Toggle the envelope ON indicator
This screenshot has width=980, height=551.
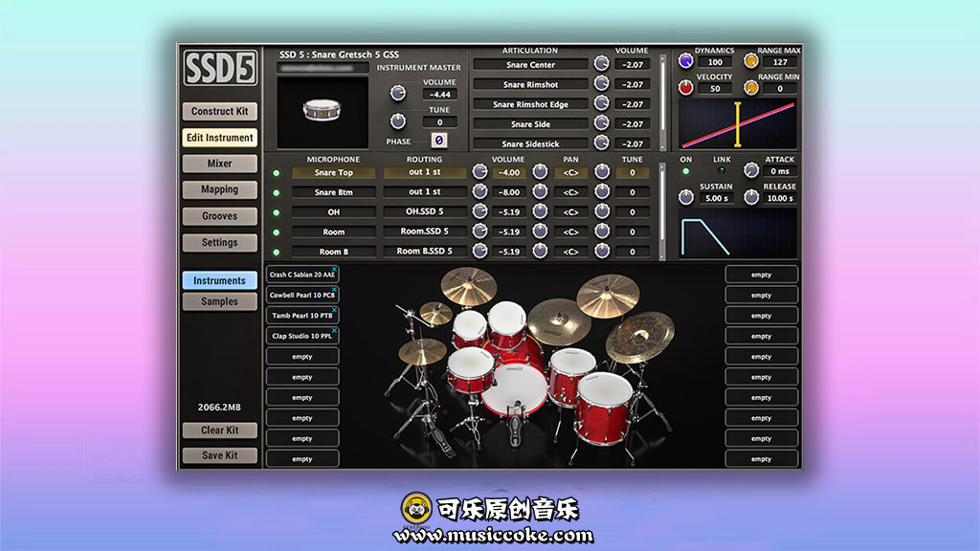click(685, 171)
